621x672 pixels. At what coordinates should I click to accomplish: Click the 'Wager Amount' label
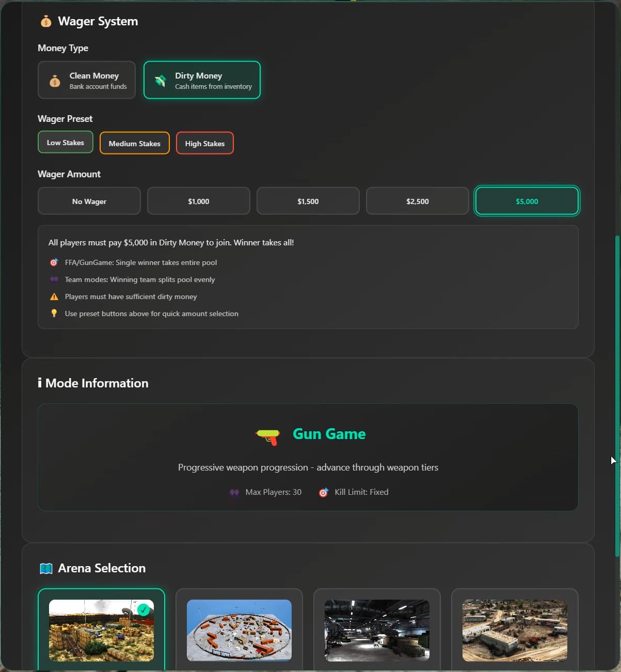pyautogui.click(x=69, y=174)
